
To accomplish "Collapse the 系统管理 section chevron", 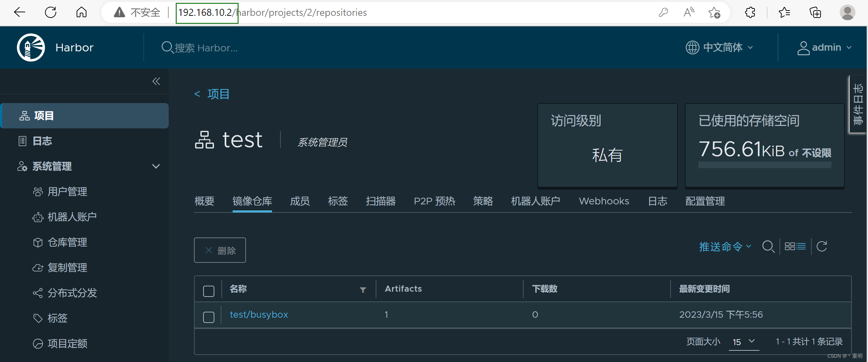I will pos(156,166).
